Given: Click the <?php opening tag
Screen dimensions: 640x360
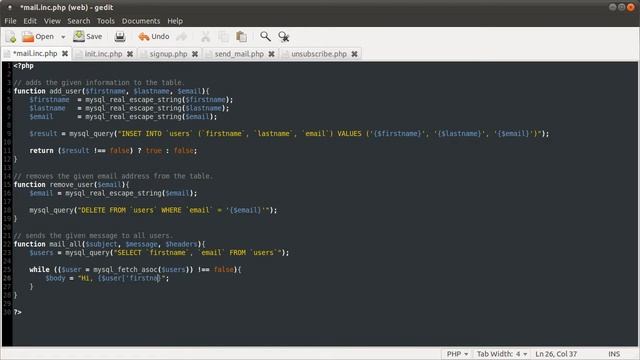Looking at the screenshot, I should (x=23, y=66).
